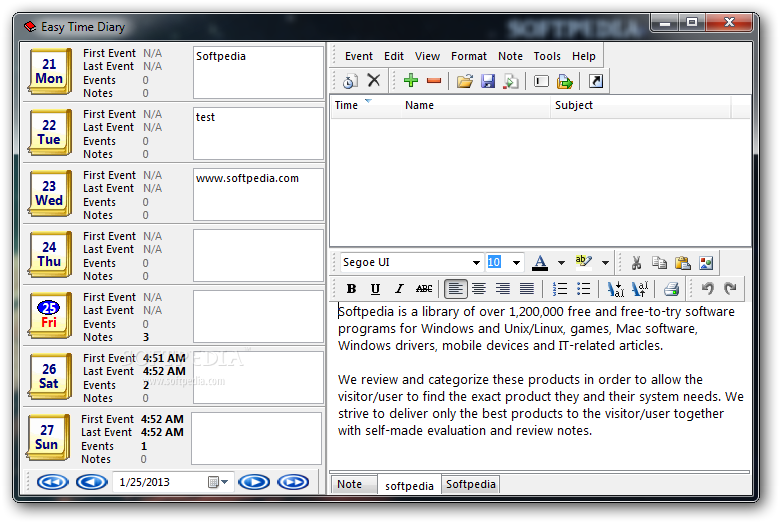
Task: Click the copy-to-document arrow icon
Action: 511,81
